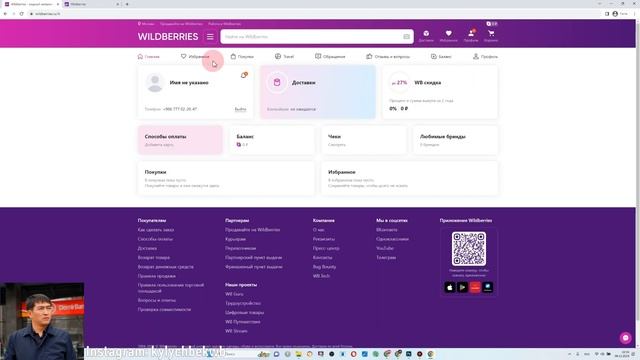Open the Цифровые товары footer link
Viewport: 640px width, 360px height.
tap(244, 313)
